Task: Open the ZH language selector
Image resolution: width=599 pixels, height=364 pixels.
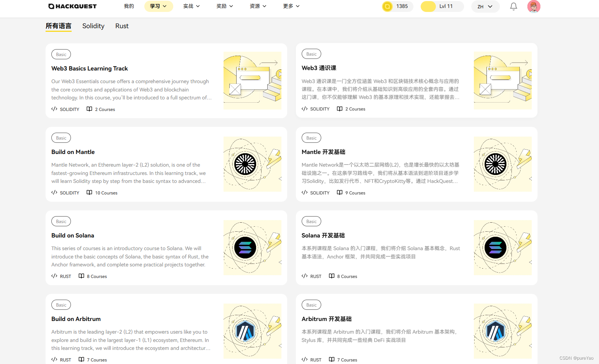Action: (485, 7)
